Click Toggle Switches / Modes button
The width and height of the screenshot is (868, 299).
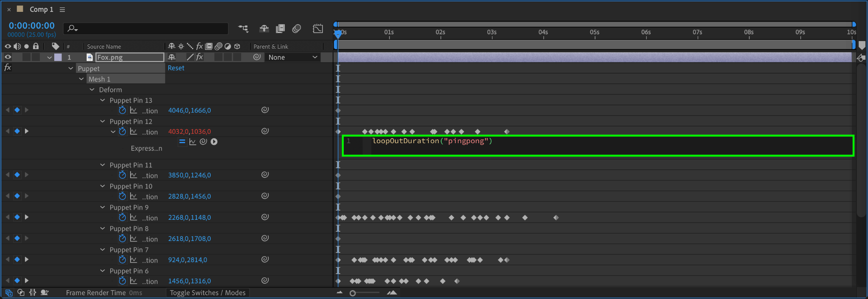[208, 293]
